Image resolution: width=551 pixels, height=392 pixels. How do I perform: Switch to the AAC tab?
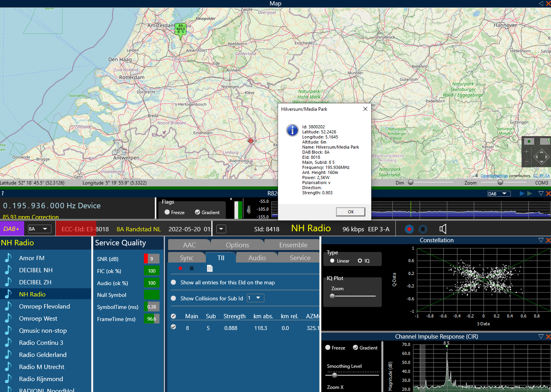(x=190, y=245)
